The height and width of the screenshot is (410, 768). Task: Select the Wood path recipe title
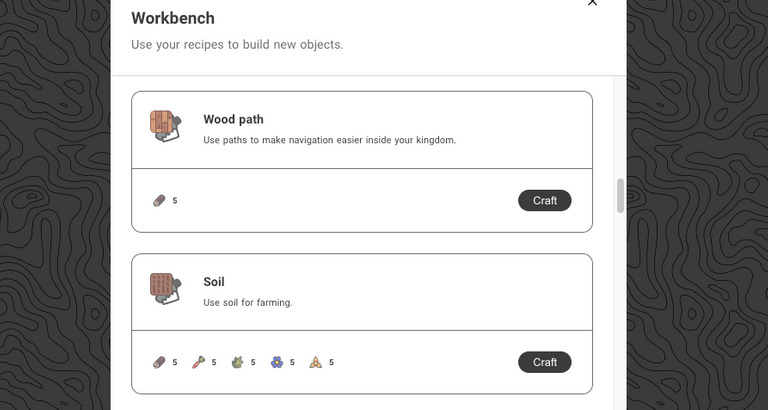pos(233,120)
